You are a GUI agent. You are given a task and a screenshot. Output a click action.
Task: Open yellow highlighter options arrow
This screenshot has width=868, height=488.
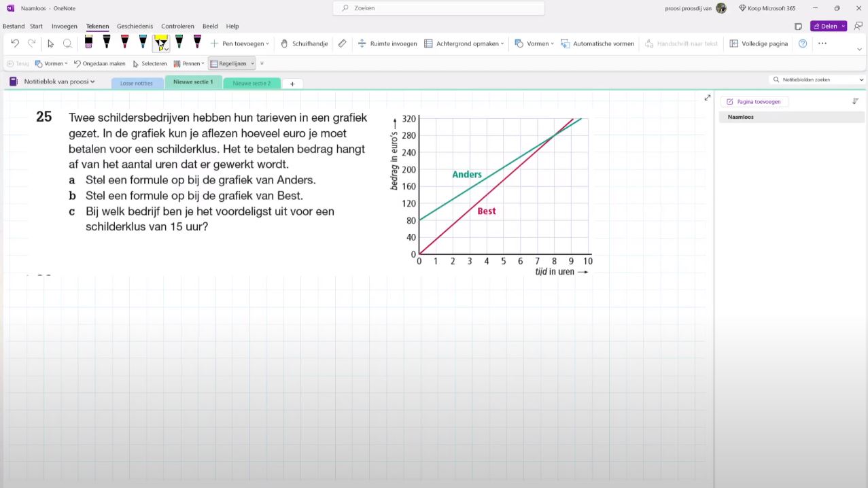(167, 49)
